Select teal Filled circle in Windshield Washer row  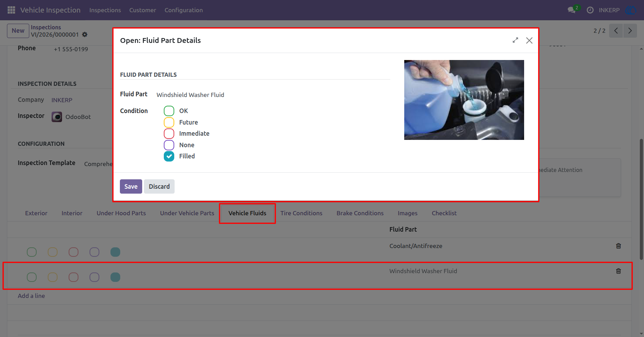point(115,277)
